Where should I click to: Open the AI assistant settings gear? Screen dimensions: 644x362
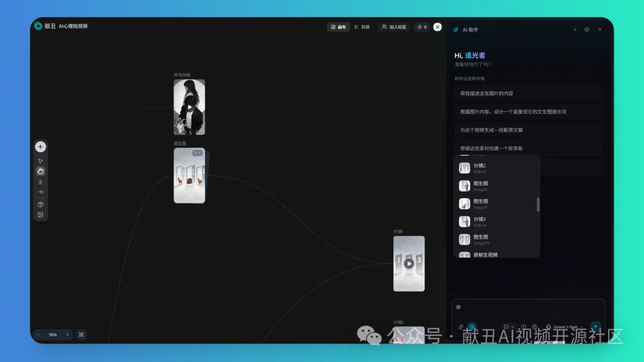(587, 29)
